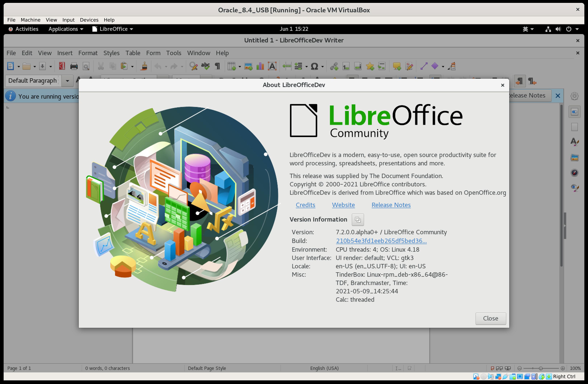The width and height of the screenshot is (588, 384).
Task: Expand the Paste options dropdown arrow
Action: click(x=132, y=67)
